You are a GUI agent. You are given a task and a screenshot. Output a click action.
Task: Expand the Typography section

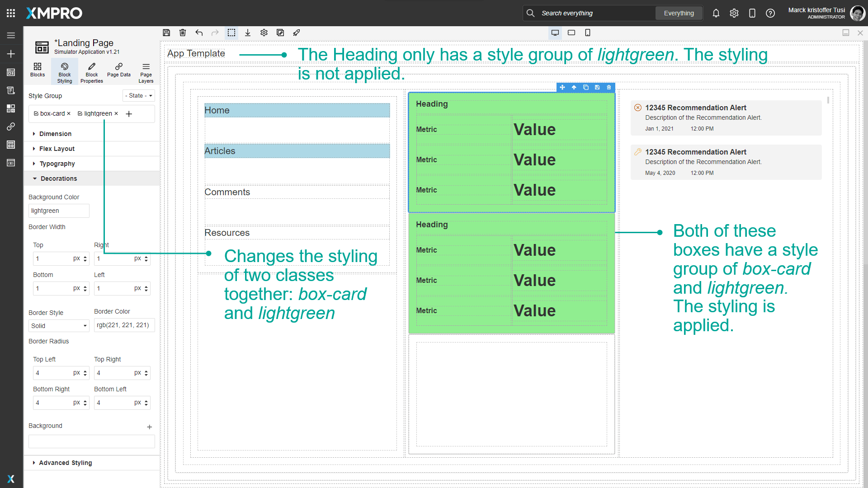[x=92, y=164]
